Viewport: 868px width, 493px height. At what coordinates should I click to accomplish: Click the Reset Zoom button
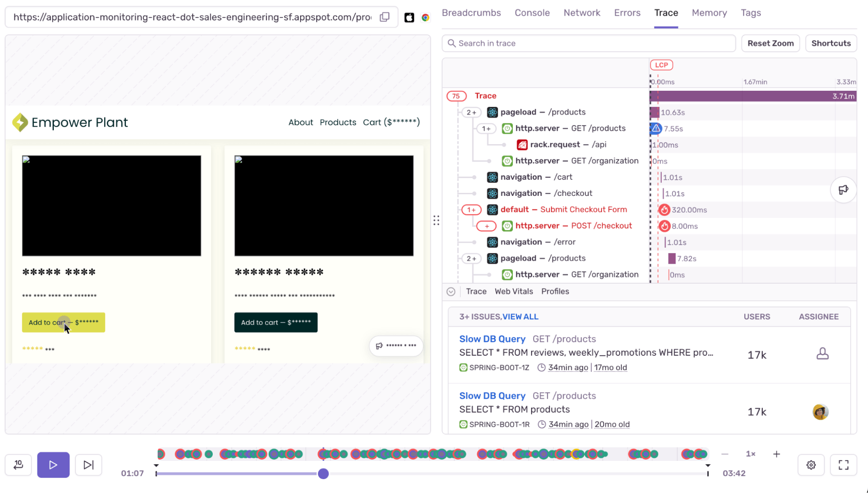click(770, 43)
